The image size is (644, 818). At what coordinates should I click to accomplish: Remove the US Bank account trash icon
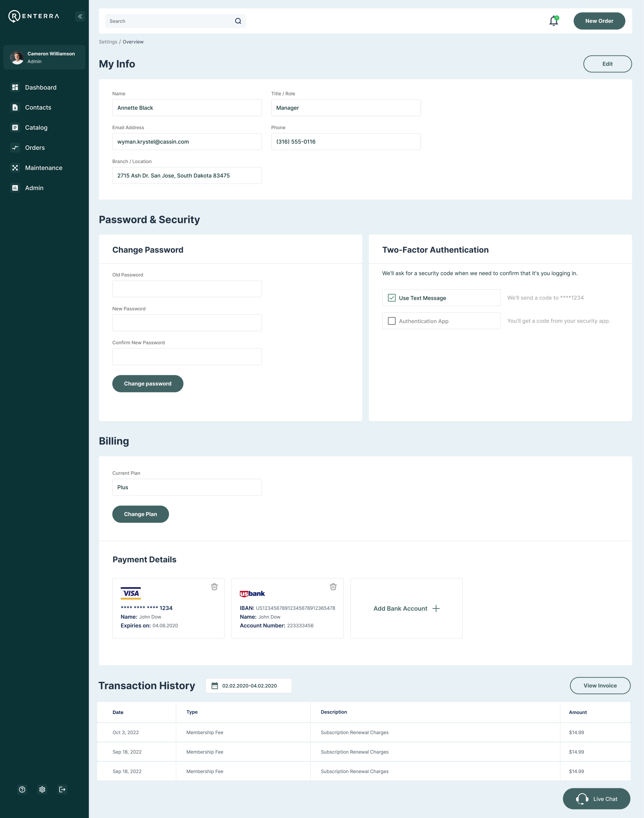pos(333,587)
